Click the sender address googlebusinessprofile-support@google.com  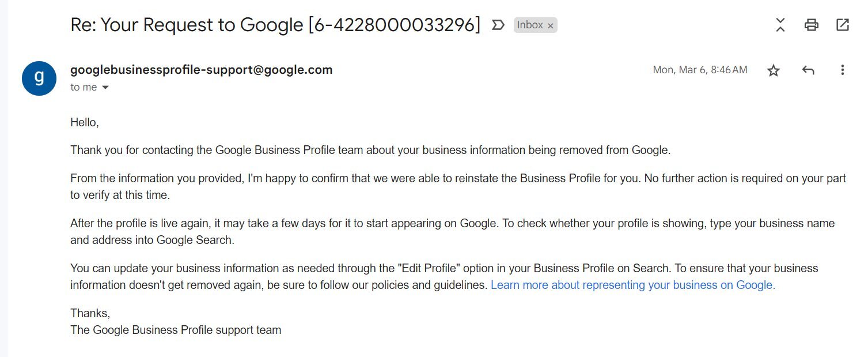202,70
